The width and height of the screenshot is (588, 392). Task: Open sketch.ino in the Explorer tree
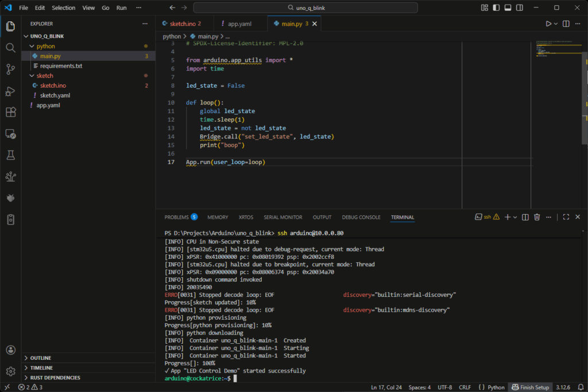click(x=52, y=86)
